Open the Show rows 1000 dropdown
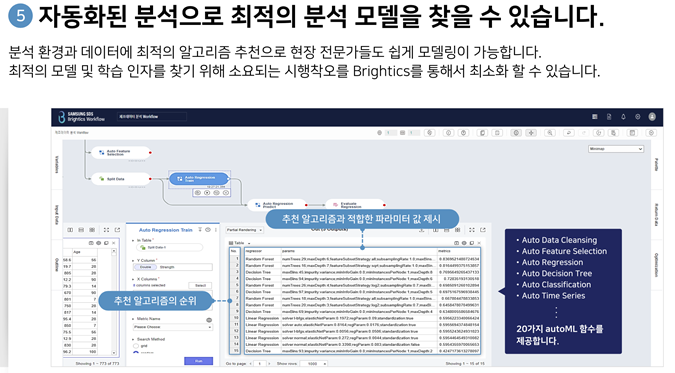675x373 pixels. tap(314, 364)
